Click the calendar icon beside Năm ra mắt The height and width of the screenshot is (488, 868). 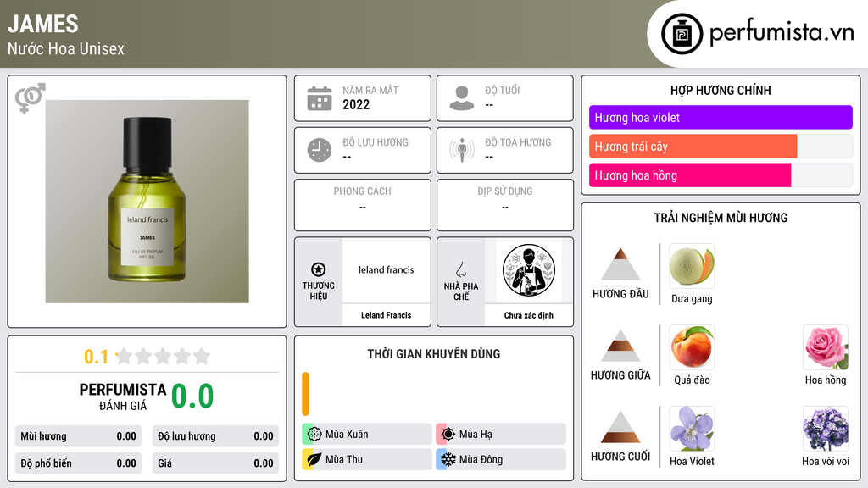click(x=320, y=98)
